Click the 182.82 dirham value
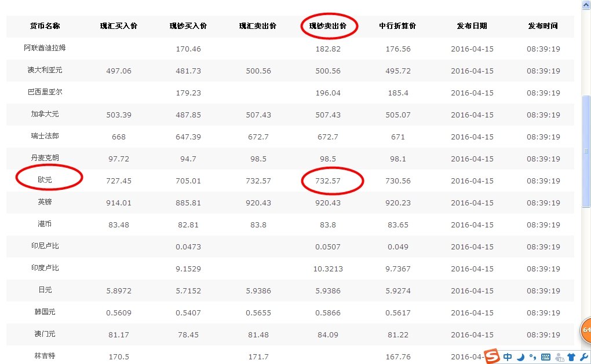 click(328, 49)
